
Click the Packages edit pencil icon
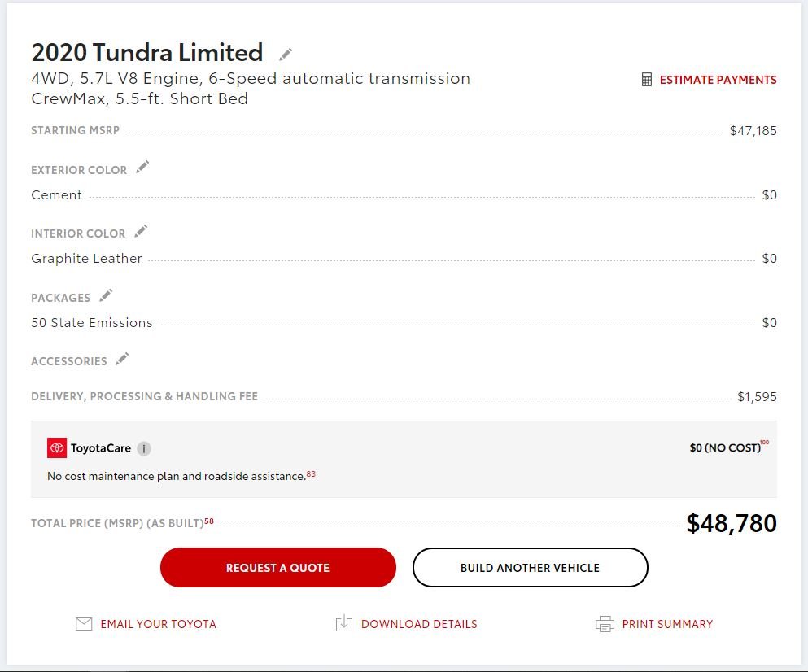click(x=106, y=295)
